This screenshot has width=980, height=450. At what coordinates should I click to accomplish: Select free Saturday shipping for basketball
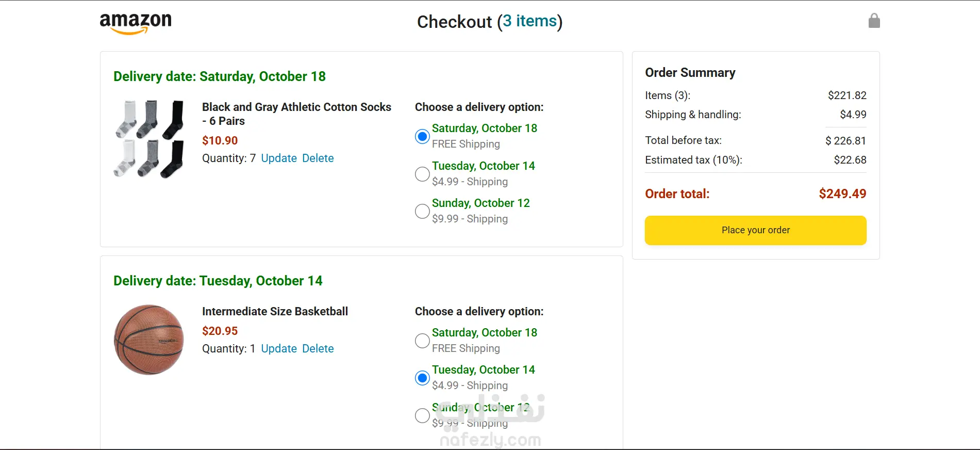[422, 341]
